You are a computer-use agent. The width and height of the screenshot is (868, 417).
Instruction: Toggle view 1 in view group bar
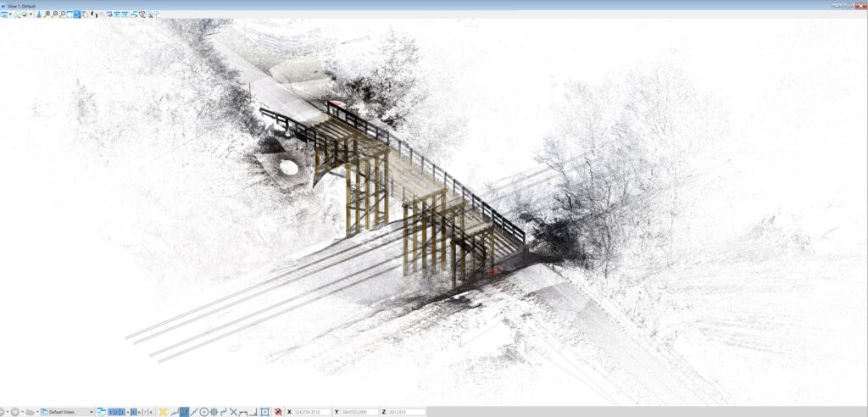[112, 412]
